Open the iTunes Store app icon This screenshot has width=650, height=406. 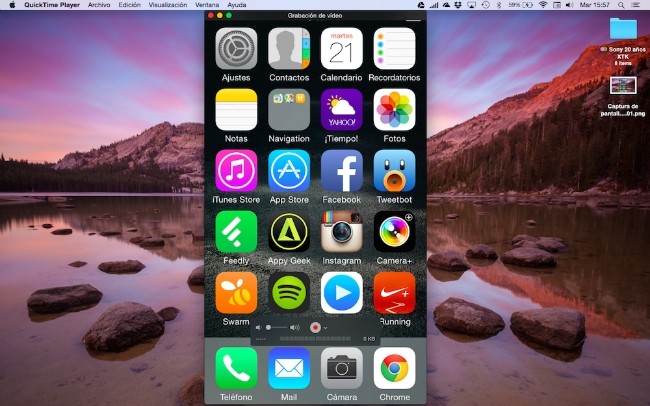(x=236, y=171)
